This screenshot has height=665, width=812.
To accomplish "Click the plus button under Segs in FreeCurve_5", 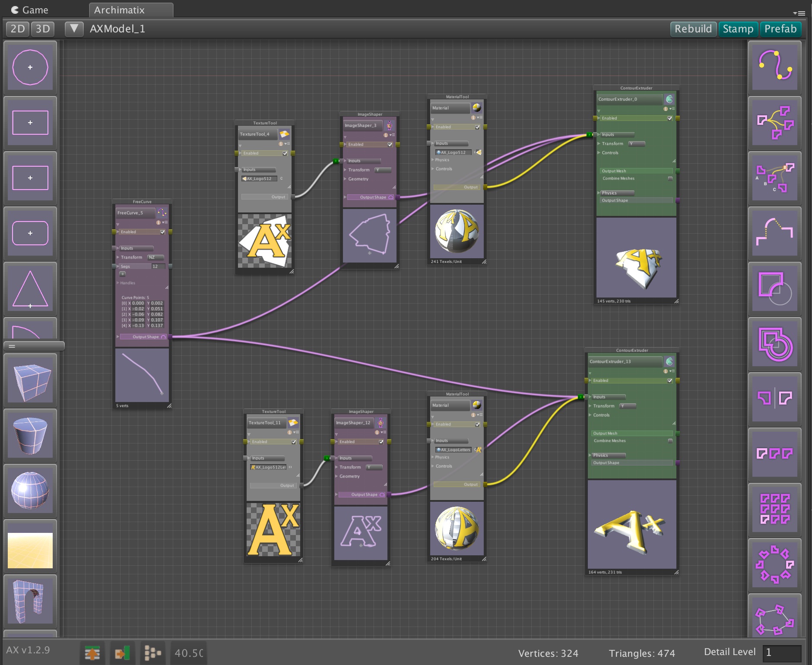I will [x=123, y=274].
